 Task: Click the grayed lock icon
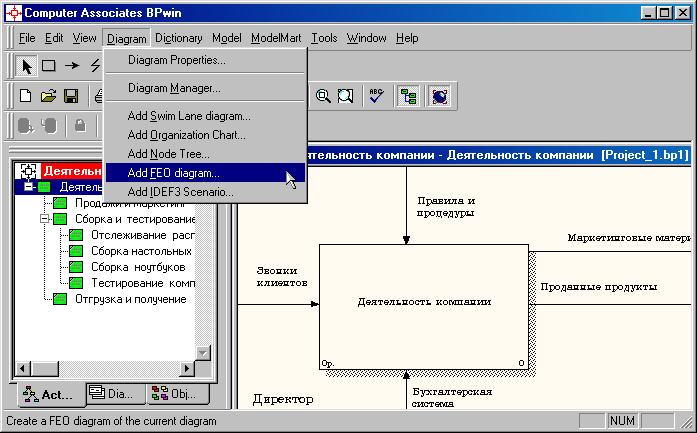(80, 126)
